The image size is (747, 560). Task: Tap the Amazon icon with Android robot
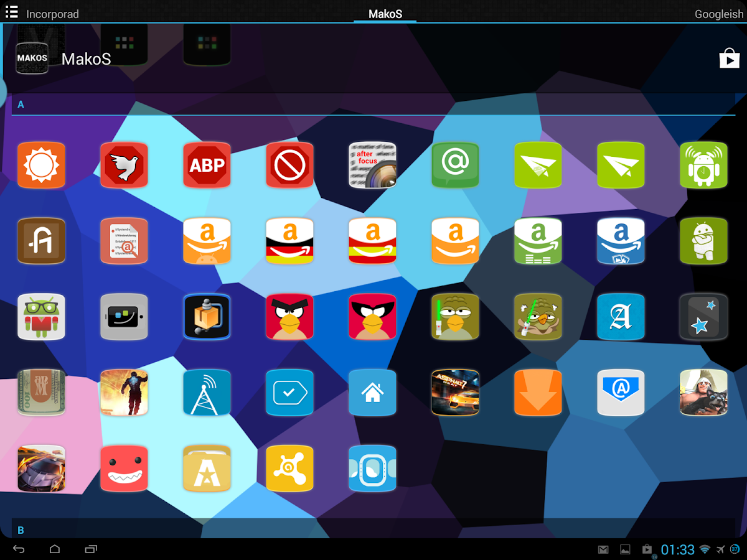point(207,241)
